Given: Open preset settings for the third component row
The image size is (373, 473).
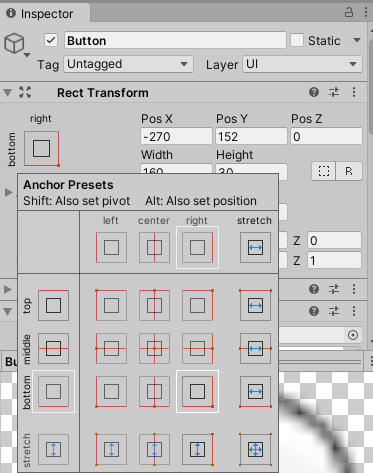Looking at the screenshot, I should pos(334,311).
